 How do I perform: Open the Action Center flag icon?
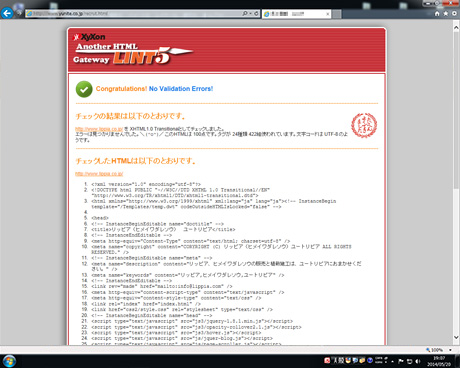pyautogui.click(x=401, y=361)
